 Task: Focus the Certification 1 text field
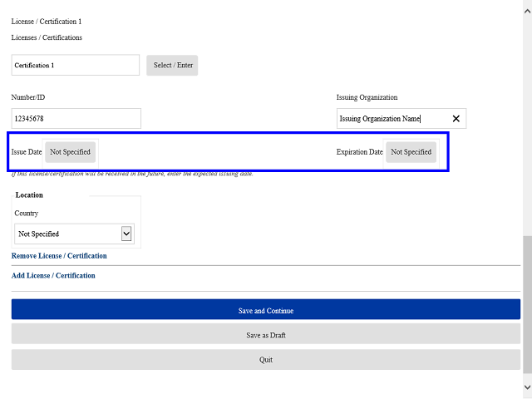pyautogui.click(x=76, y=65)
